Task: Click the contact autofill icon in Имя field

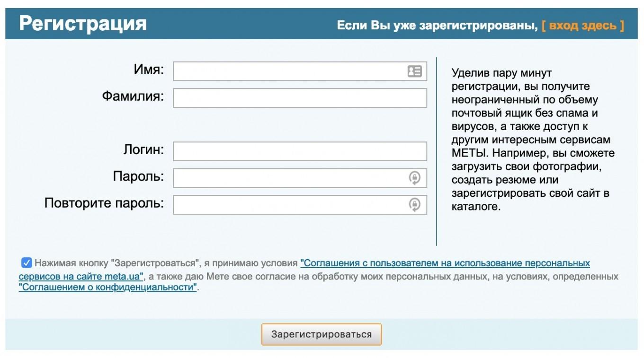Action: (x=414, y=71)
